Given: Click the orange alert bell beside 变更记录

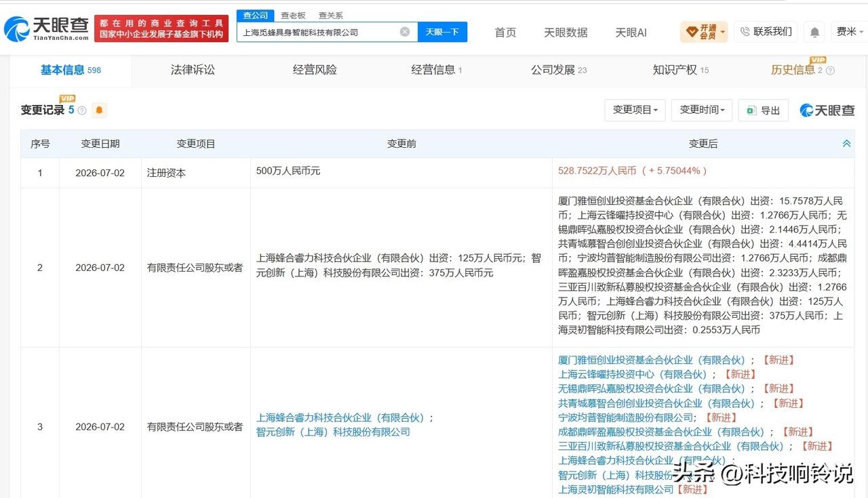Looking at the screenshot, I should pos(99,110).
